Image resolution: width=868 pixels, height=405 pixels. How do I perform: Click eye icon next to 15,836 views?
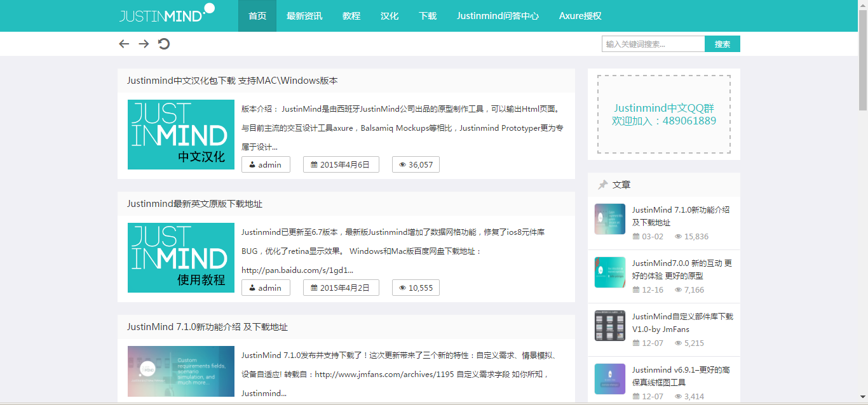point(678,237)
